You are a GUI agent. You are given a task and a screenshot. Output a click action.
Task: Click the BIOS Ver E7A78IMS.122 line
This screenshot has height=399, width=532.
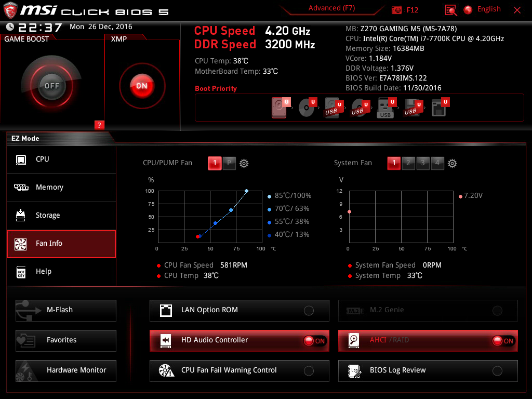point(386,78)
